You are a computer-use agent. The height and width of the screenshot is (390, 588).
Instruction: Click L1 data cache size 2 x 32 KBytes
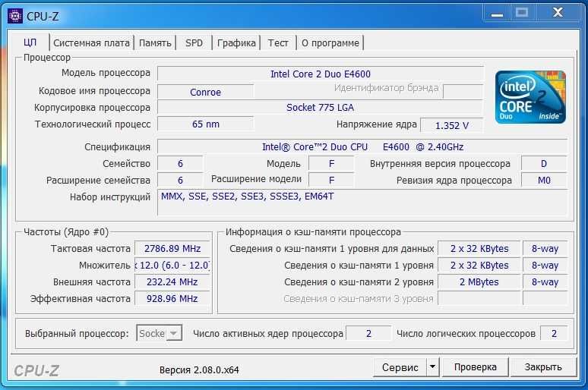tap(479, 248)
